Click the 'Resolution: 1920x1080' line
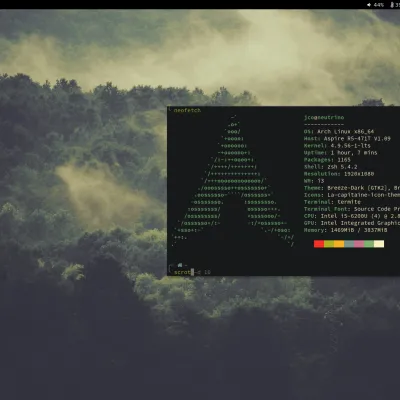This screenshot has width=400, height=400. tap(339, 174)
